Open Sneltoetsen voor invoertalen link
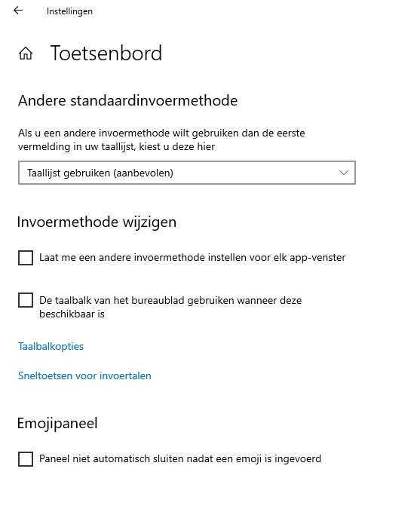 point(84,375)
